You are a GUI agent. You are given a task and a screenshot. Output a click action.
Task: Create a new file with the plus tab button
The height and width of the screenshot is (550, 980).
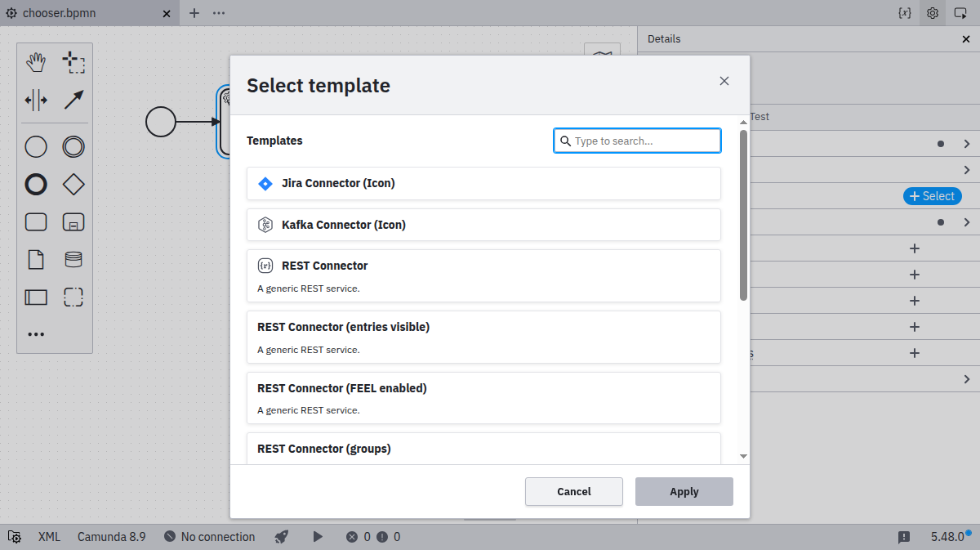point(194,13)
